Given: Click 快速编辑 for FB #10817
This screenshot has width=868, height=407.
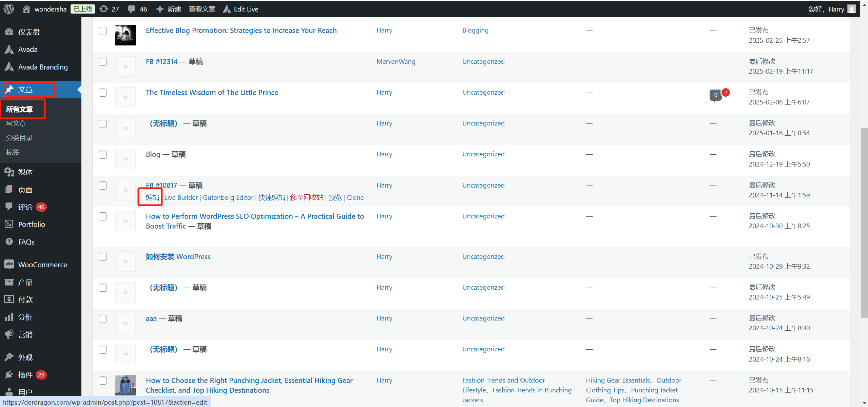Looking at the screenshot, I should (x=271, y=197).
